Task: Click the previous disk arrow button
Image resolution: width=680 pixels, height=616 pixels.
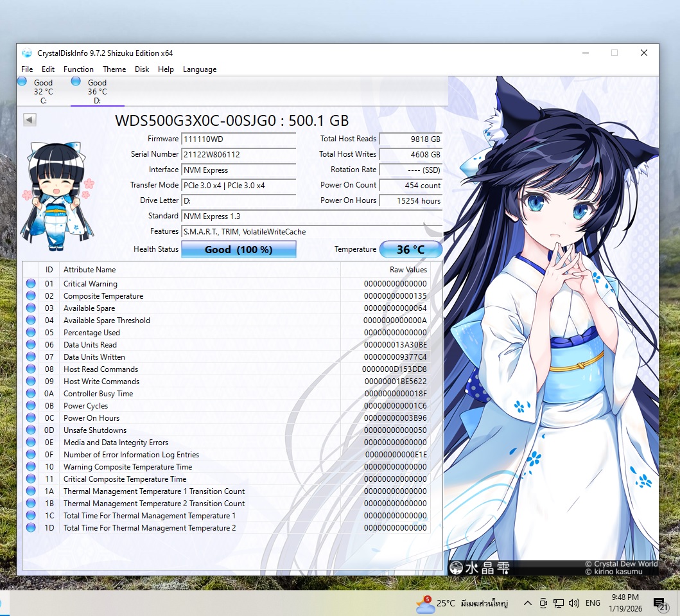Action: [x=30, y=119]
